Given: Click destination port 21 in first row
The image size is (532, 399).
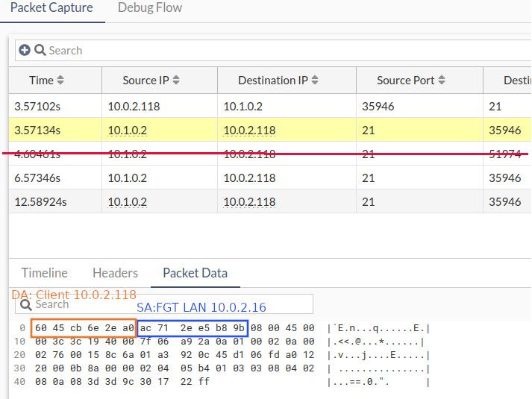Looking at the screenshot, I should [495, 107].
